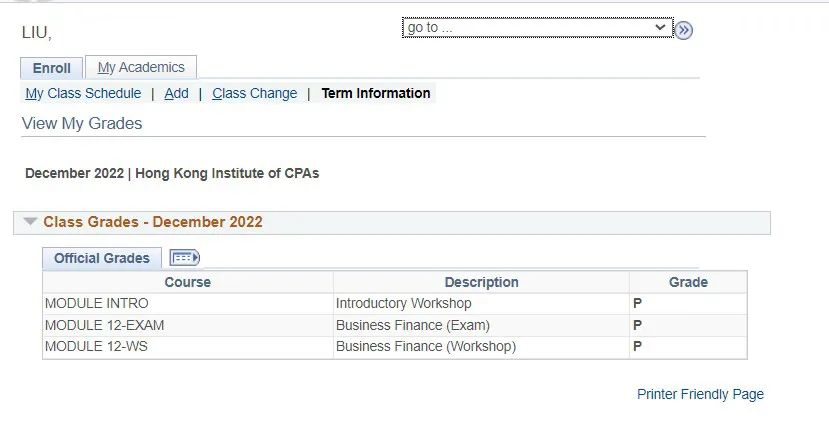Sort by the Description column header
Image resolution: width=829 pixels, height=430 pixels.
pos(481,282)
